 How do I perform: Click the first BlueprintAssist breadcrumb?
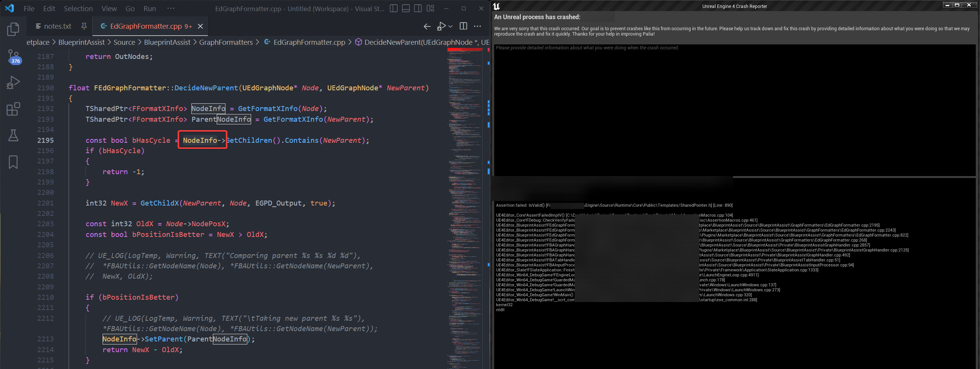coord(81,42)
